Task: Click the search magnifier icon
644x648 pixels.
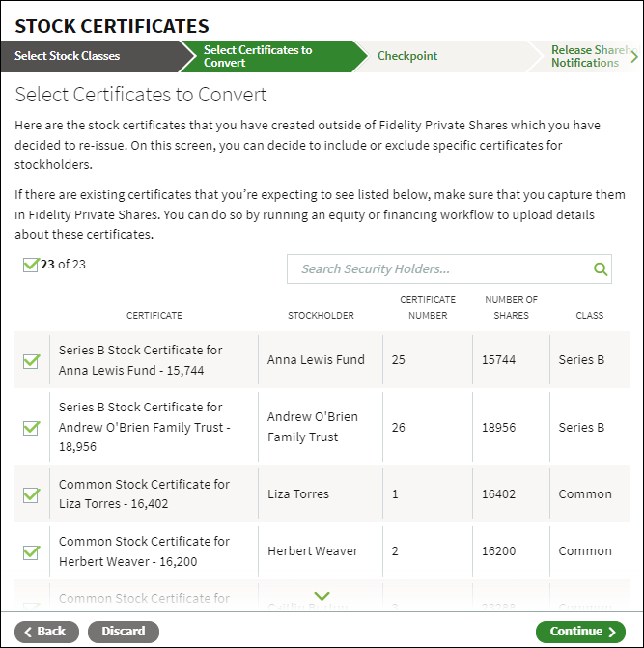Action: point(601,269)
